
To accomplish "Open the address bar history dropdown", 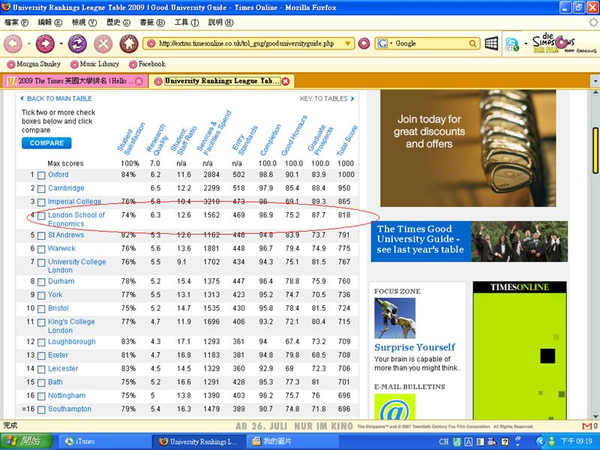I will point(348,43).
